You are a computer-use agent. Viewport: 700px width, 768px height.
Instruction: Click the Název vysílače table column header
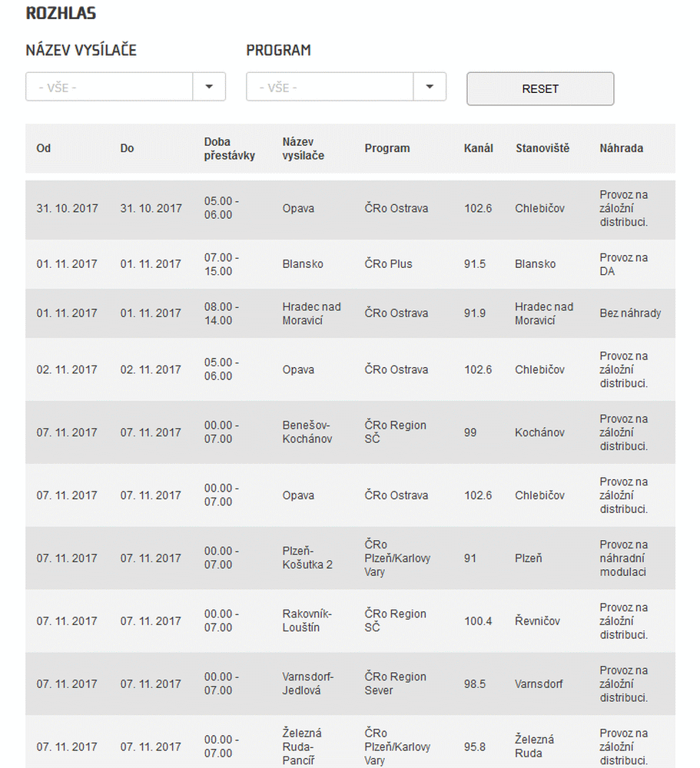click(303, 148)
